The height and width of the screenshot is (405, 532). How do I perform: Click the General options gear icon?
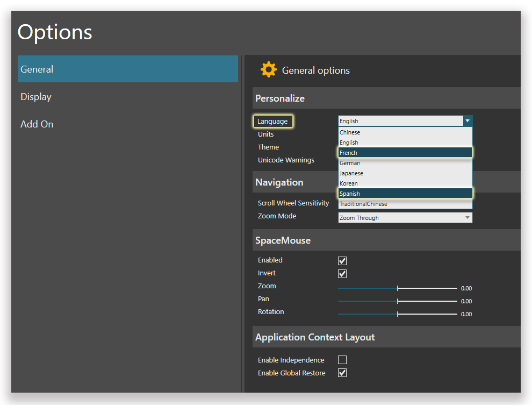point(268,69)
